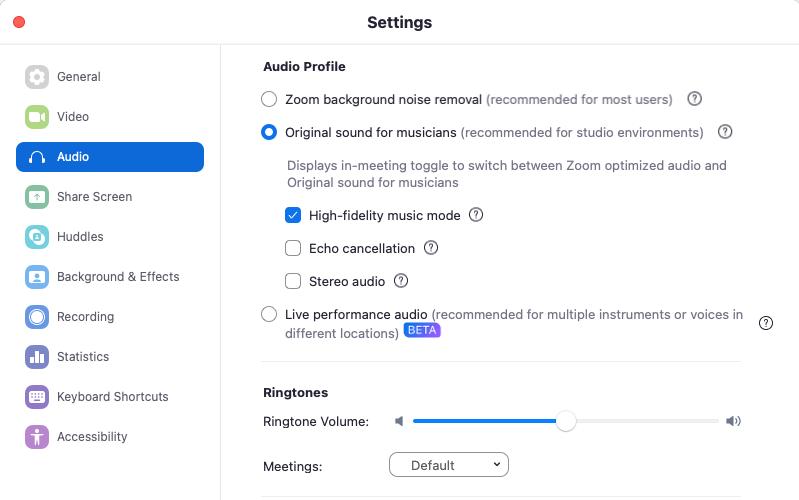Viewport: 799px width, 500px height.
Task: Select the Audio settings tab
Action: click(110, 157)
